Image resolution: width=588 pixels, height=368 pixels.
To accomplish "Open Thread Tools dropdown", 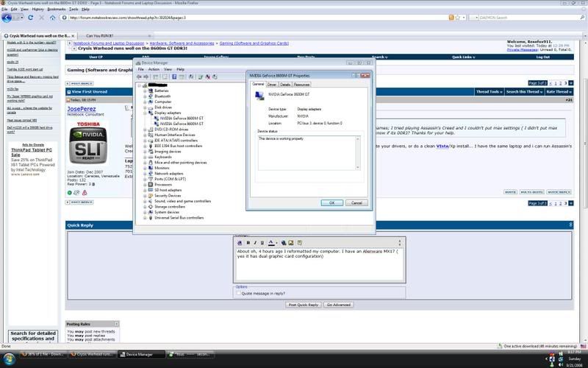I will pyautogui.click(x=489, y=91).
